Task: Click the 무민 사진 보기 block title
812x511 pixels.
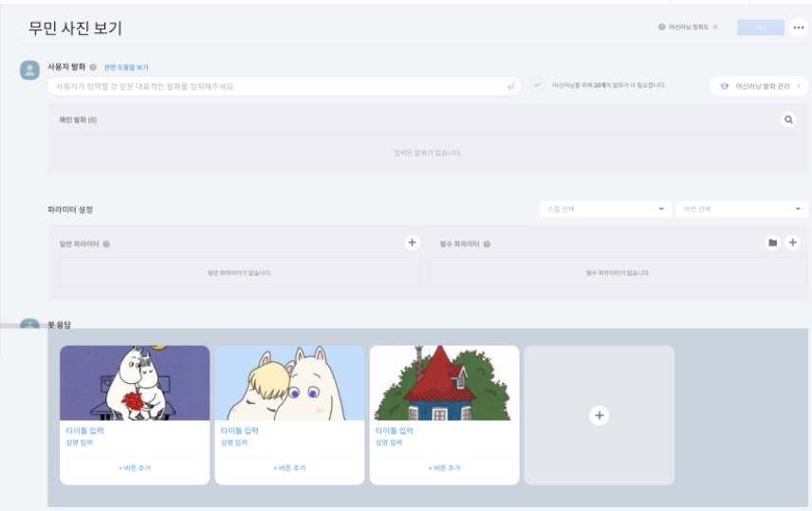Action: 75,27
